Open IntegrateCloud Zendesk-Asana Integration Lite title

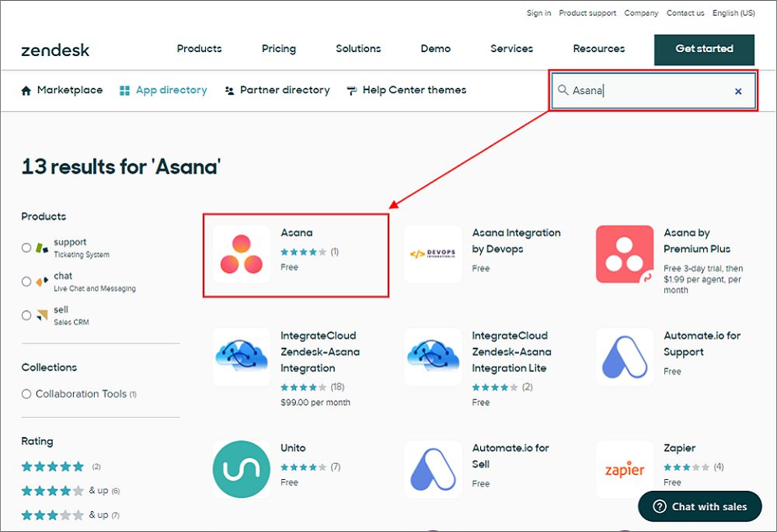pyautogui.click(x=512, y=352)
